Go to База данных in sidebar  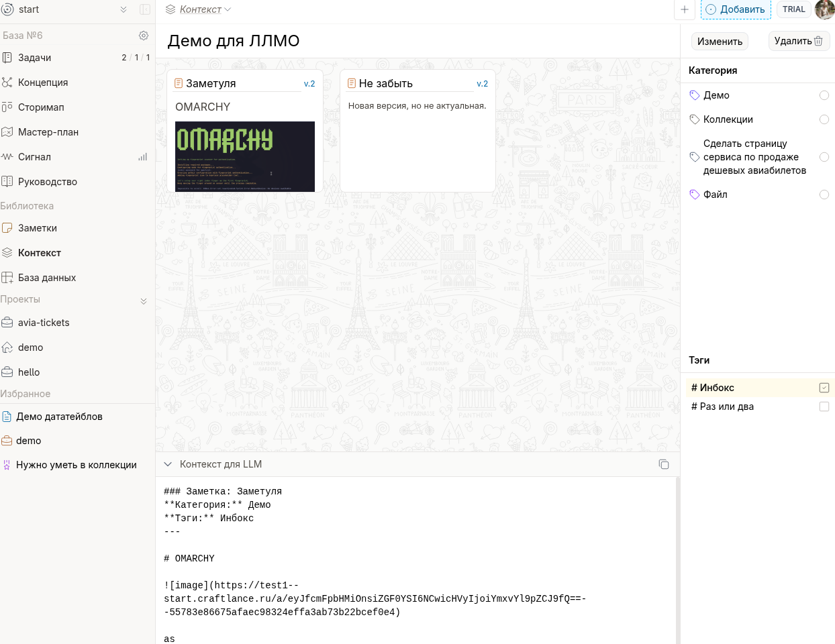(47, 278)
